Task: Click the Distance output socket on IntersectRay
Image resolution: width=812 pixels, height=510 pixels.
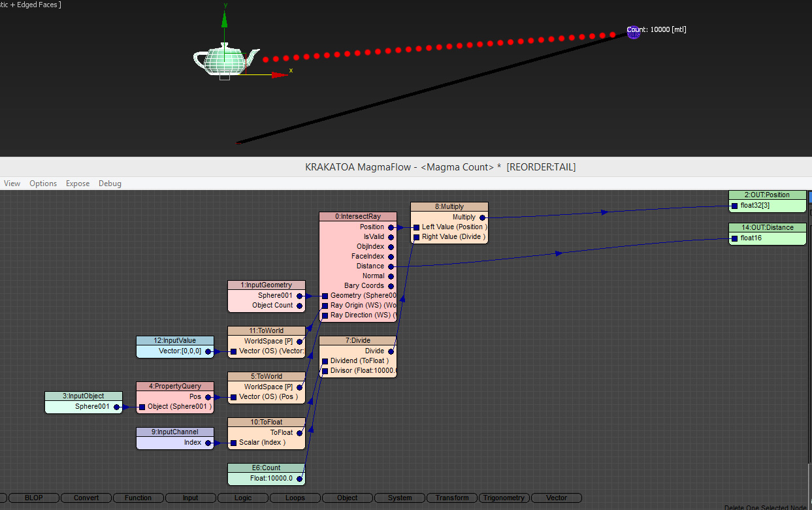Action: point(391,266)
